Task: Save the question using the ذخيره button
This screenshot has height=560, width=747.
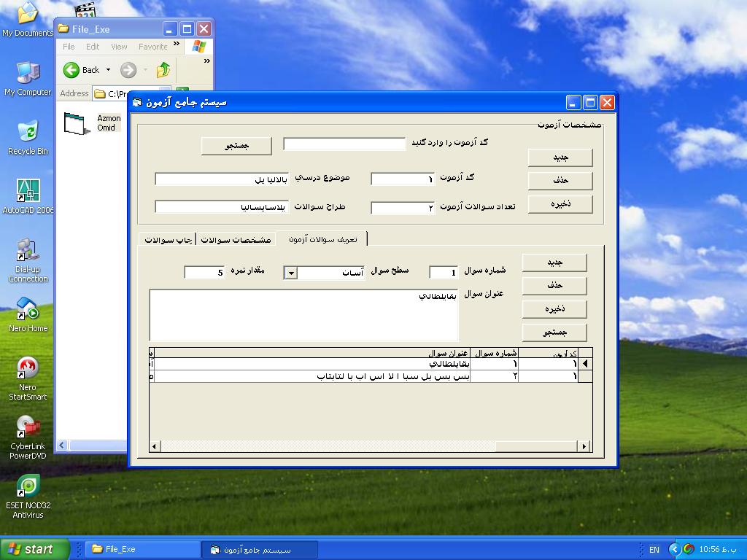Action: 555,309
